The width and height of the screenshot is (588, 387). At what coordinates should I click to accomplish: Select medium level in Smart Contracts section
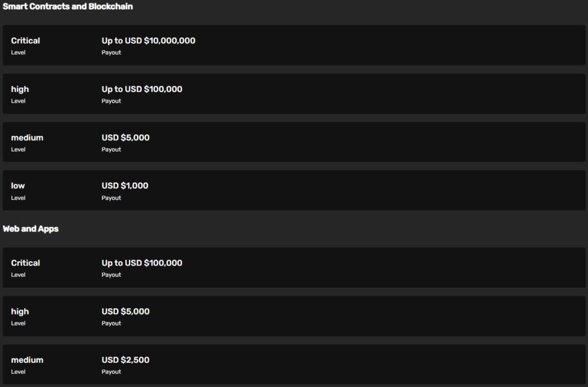(27, 138)
